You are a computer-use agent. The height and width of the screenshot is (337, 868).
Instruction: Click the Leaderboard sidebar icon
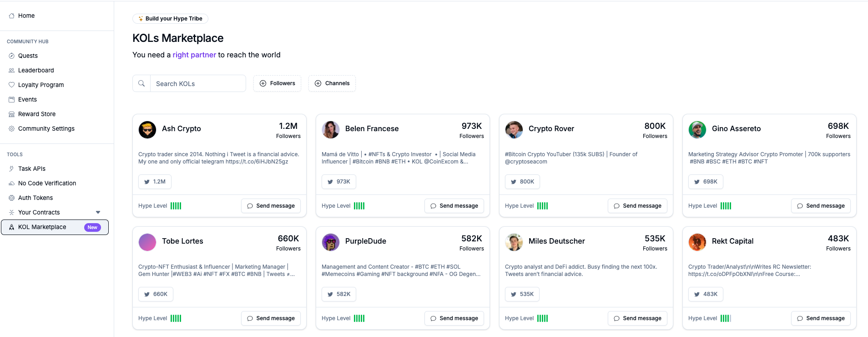(12, 70)
